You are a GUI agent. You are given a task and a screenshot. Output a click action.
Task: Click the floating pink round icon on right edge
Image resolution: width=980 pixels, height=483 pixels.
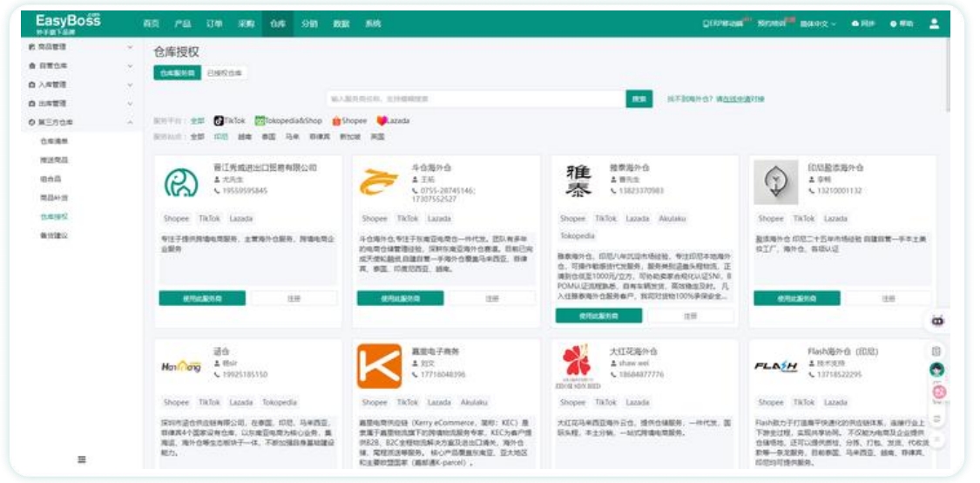(x=939, y=392)
